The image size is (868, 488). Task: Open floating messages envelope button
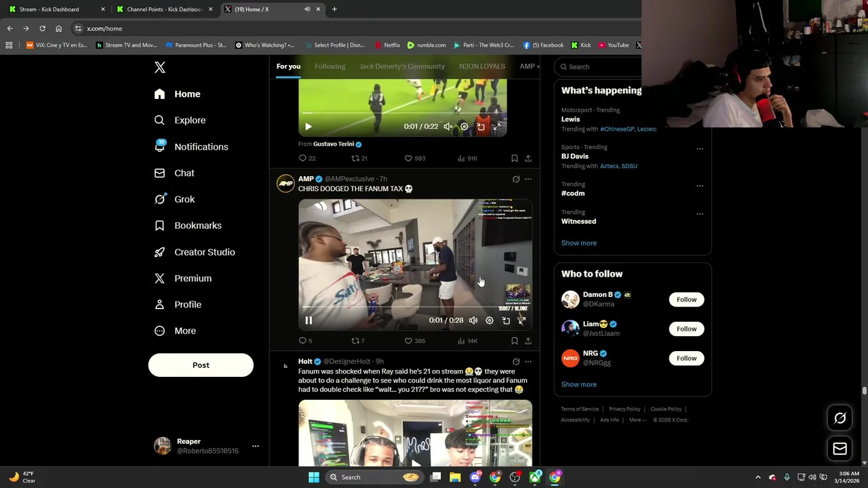click(840, 449)
